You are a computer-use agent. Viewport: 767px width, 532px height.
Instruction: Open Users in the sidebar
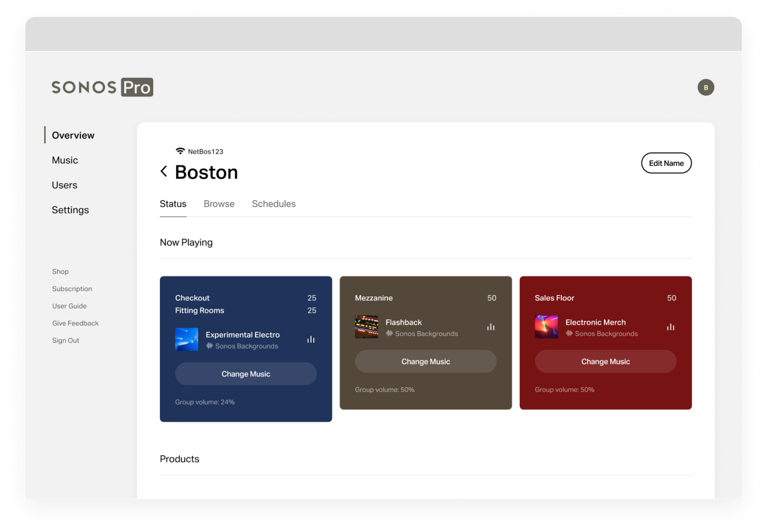coord(64,185)
